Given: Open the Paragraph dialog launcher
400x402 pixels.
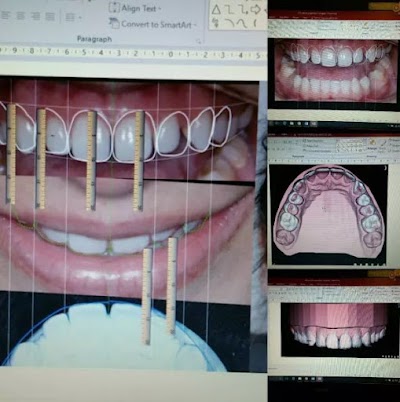Looking at the screenshot, I should click(x=199, y=41).
